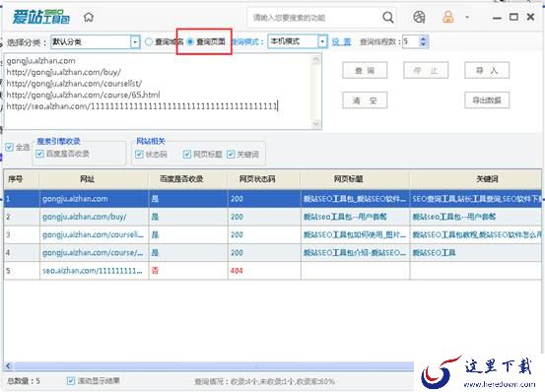Select row 3 gongju.aizhan.com/courseli...

click(273, 234)
